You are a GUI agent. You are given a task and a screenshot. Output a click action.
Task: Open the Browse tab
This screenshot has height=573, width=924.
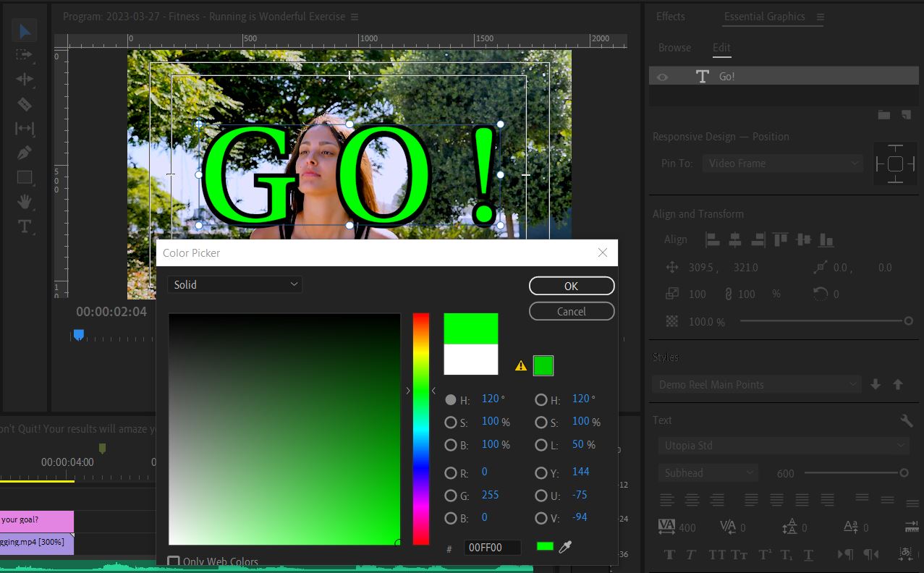click(x=674, y=48)
